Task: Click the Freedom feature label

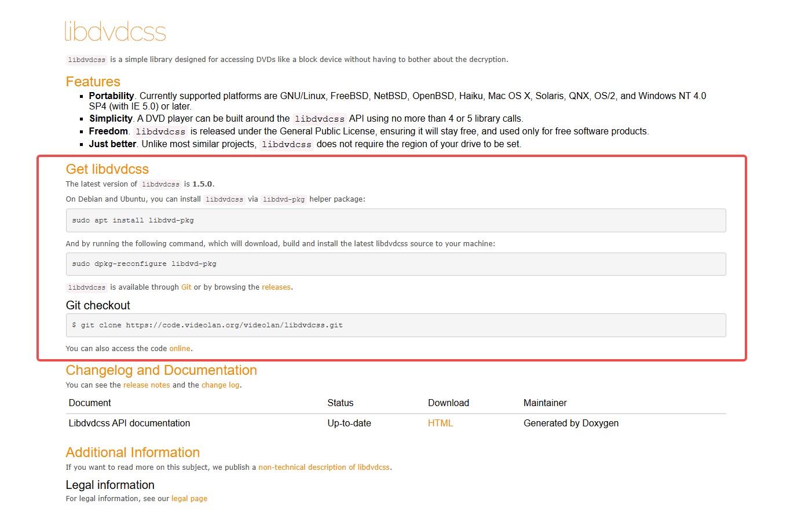Action: tap(108, 131)
